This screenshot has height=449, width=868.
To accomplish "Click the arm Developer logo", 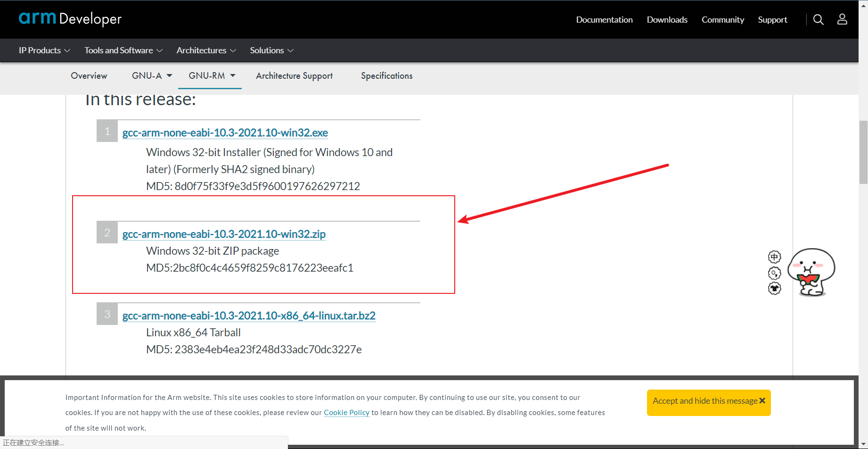I will coord(70,18).
